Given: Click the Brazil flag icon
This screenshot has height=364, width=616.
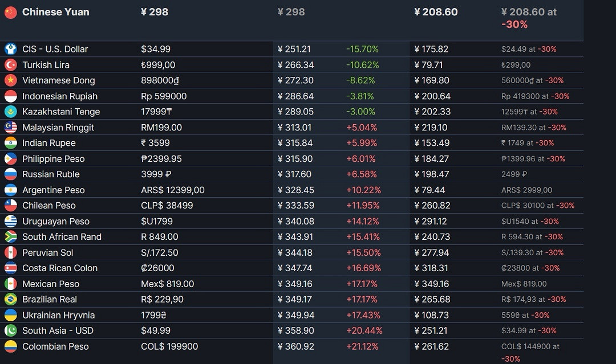Looking at the screenshot, I should 10,300.
